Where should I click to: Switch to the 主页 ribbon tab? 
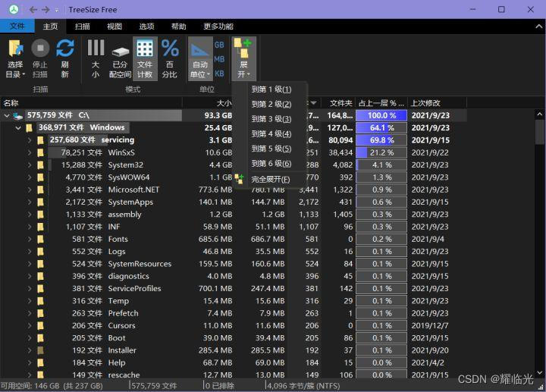pyautogui.click(x=50, y=26)
